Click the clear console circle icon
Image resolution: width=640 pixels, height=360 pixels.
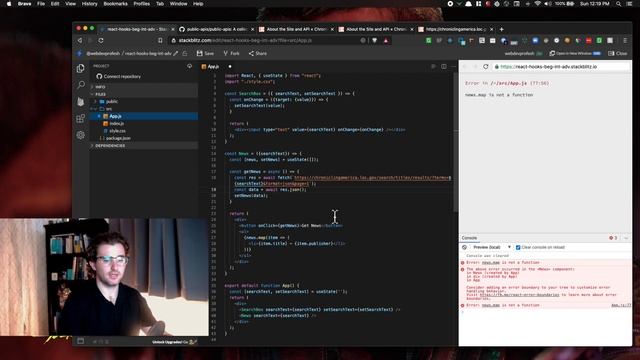click(x=464, y=247)
